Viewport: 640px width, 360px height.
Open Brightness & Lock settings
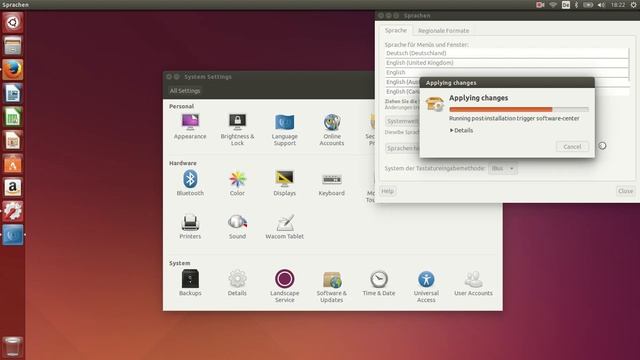pos(237,130)
